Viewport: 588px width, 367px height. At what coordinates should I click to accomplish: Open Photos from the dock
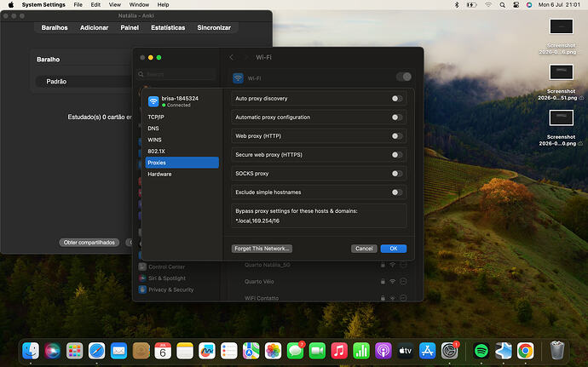(273, 351)
